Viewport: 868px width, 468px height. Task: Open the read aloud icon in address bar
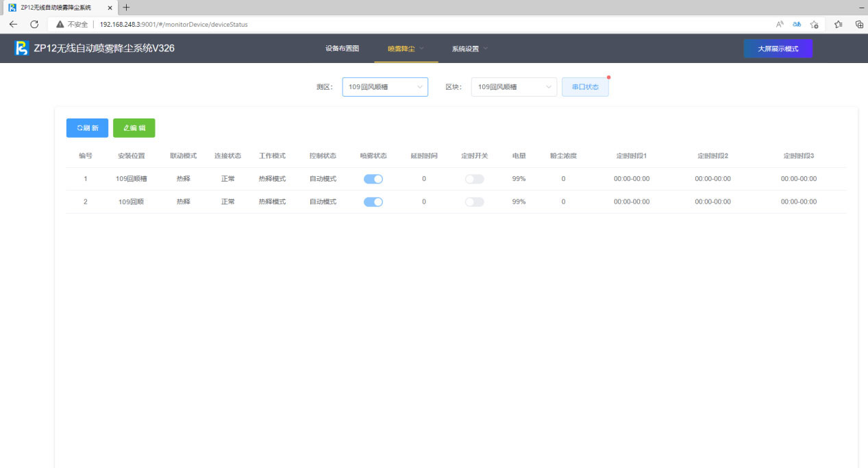[x=780, y=24]
